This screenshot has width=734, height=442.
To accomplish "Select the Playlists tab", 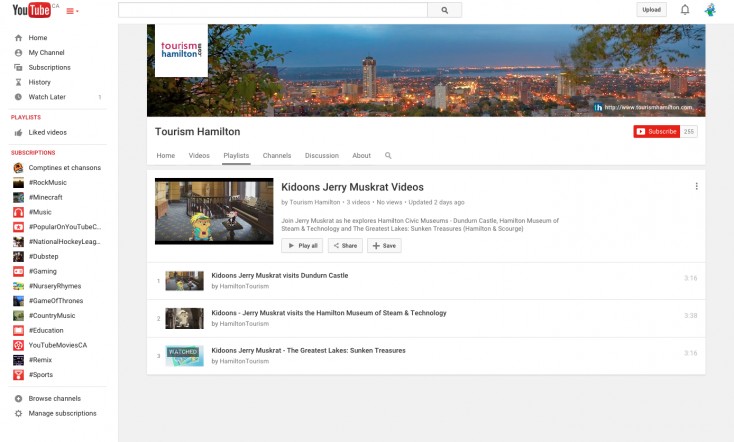I will (236, 155).
